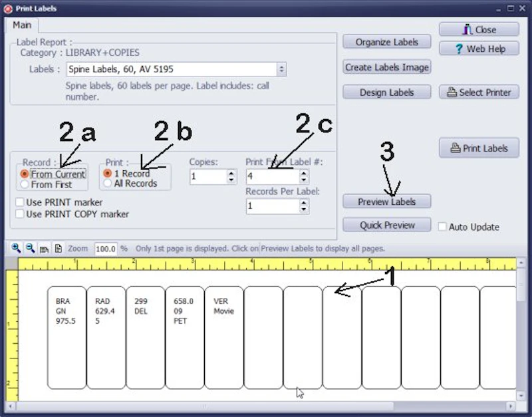Click the full page view icon

pos(59,248)
